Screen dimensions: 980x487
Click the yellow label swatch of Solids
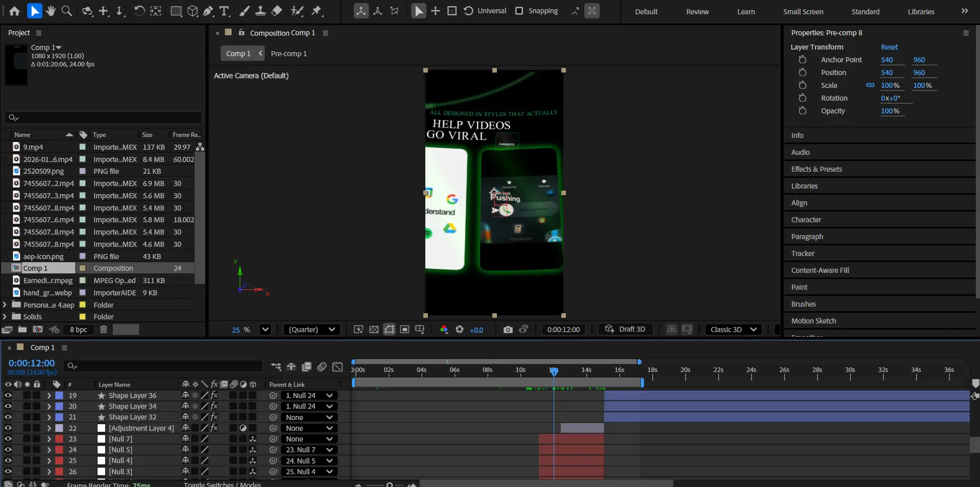pos(82,317)
